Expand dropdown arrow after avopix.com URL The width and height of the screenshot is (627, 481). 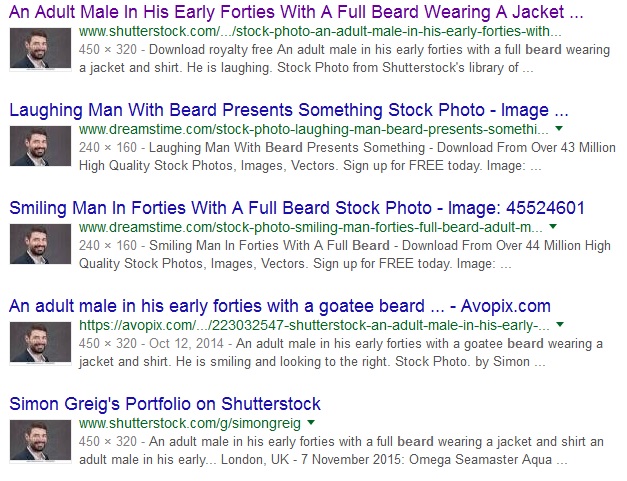coord(560,325)
